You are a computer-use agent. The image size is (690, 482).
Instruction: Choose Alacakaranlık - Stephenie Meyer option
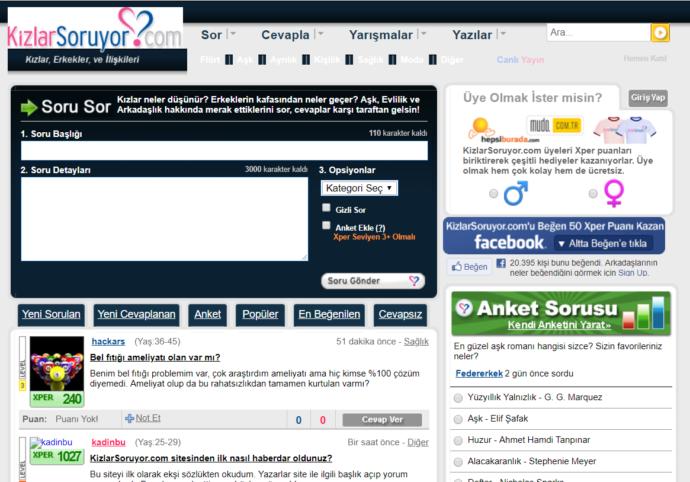[x=458, y=462]
